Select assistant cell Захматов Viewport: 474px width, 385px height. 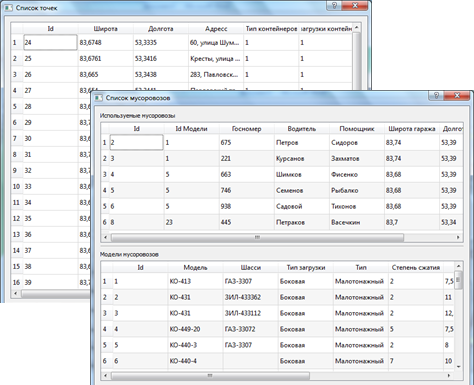357,158
